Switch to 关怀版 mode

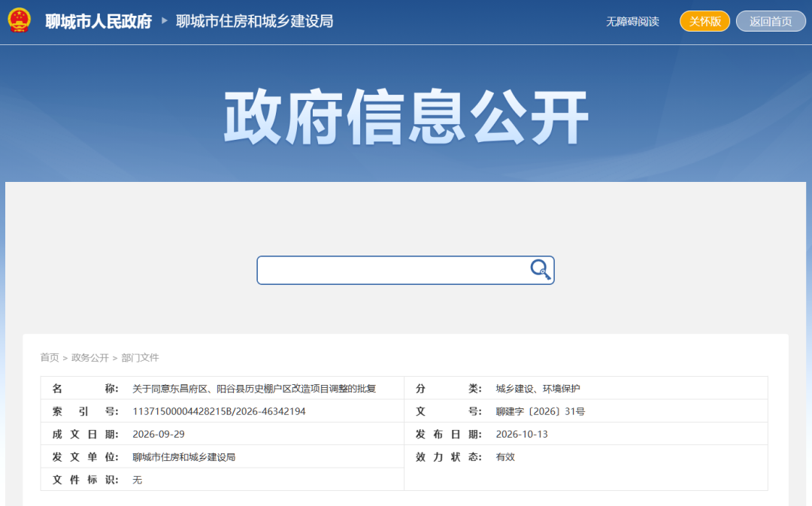click(x=704, y=21)
